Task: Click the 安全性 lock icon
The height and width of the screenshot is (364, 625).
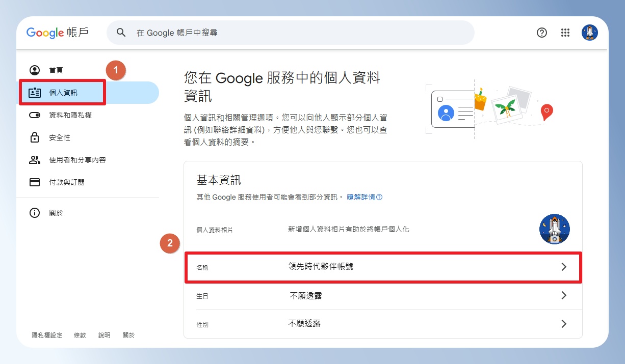Action: click(x=35, y=137)
